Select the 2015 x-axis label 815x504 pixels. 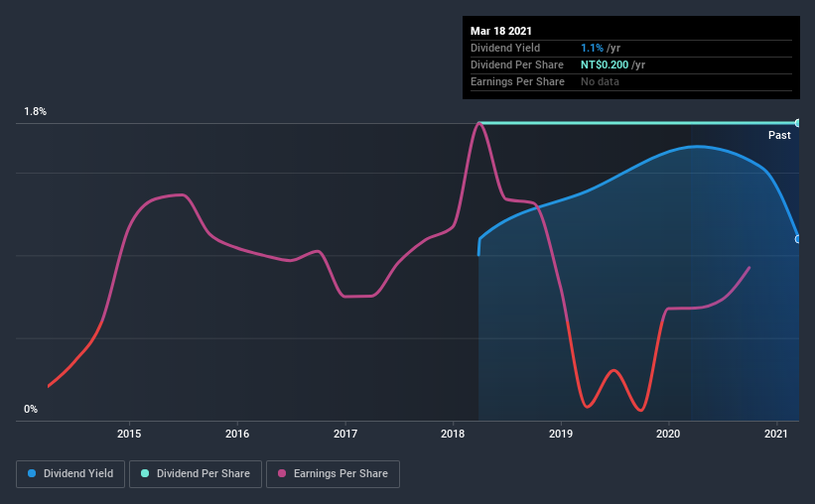(x=129, y=434)
